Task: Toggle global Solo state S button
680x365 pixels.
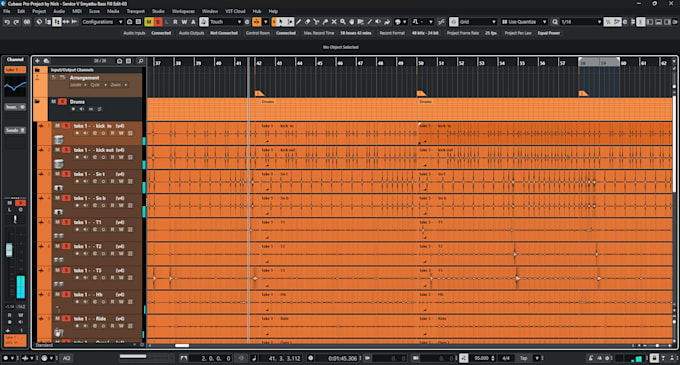Action: pos(158,22)
